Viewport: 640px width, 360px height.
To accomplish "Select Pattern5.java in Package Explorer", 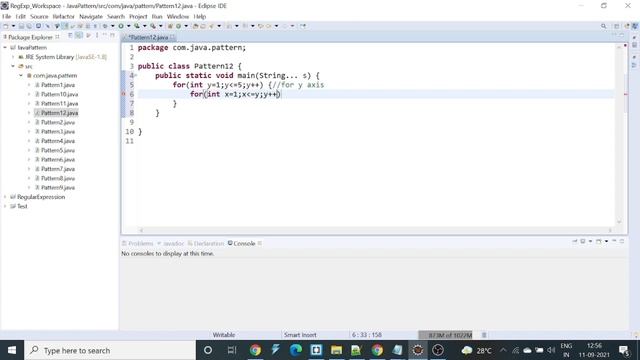I will [58, 151].
